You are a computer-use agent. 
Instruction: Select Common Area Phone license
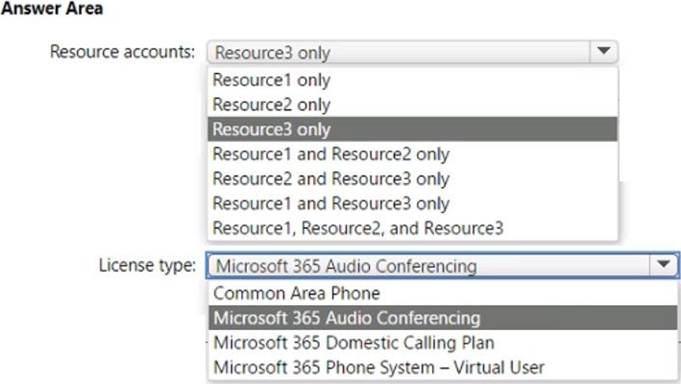(x=443, y=293)
